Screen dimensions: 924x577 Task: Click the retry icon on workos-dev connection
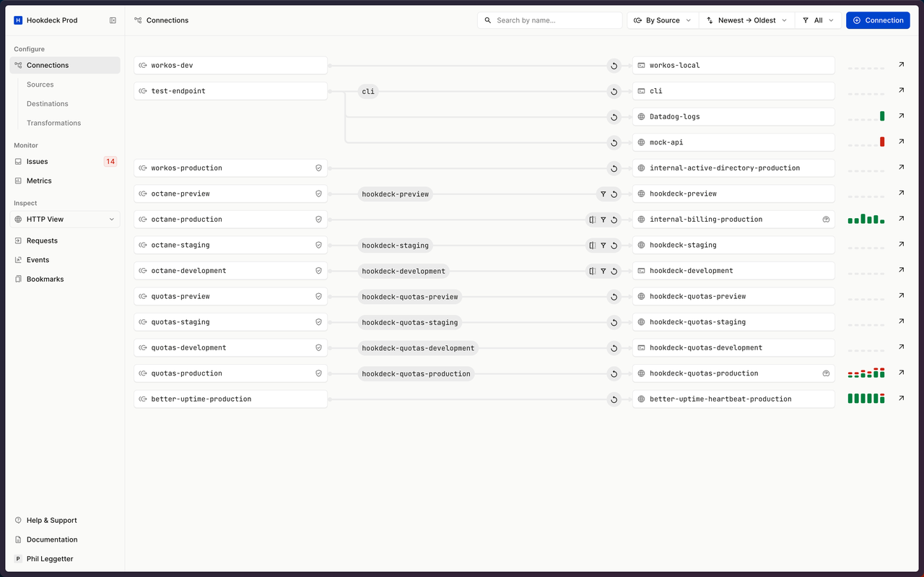[x=614, y=65]
